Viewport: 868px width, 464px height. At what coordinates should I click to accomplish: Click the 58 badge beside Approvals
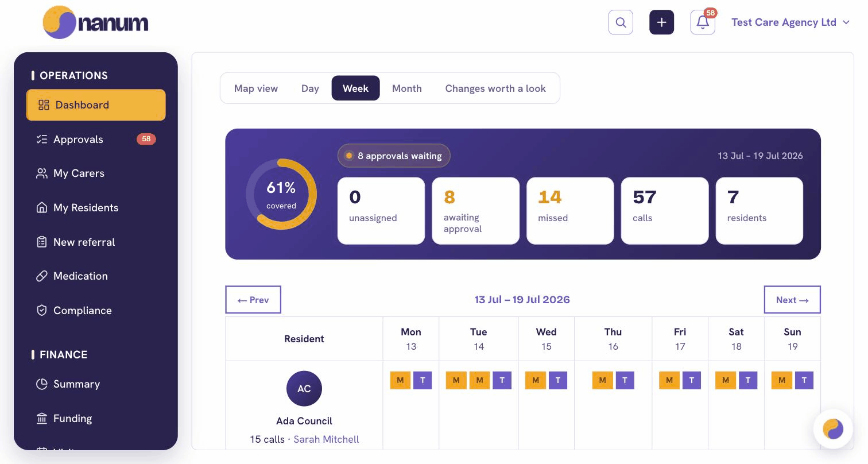[x=146, y=139]
